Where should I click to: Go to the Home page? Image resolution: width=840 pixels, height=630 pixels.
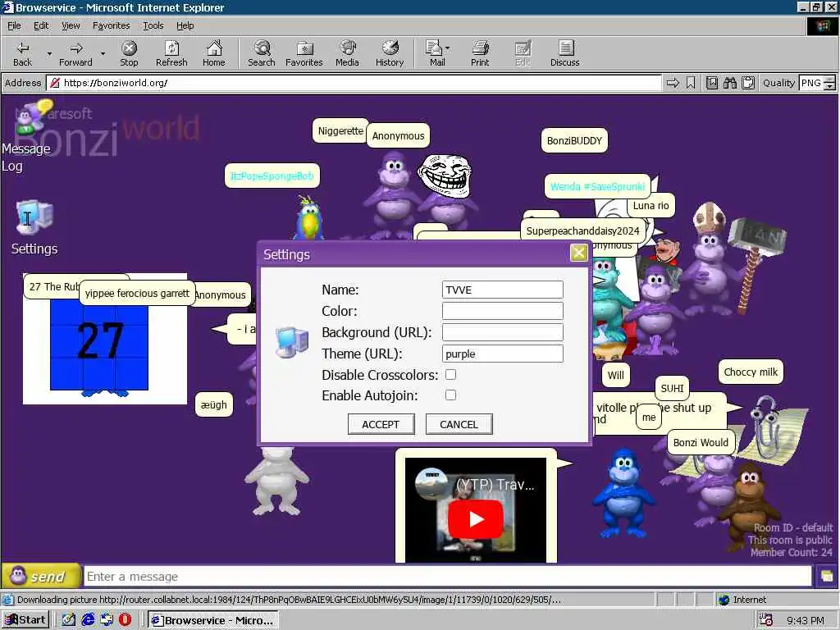(214, 53)
